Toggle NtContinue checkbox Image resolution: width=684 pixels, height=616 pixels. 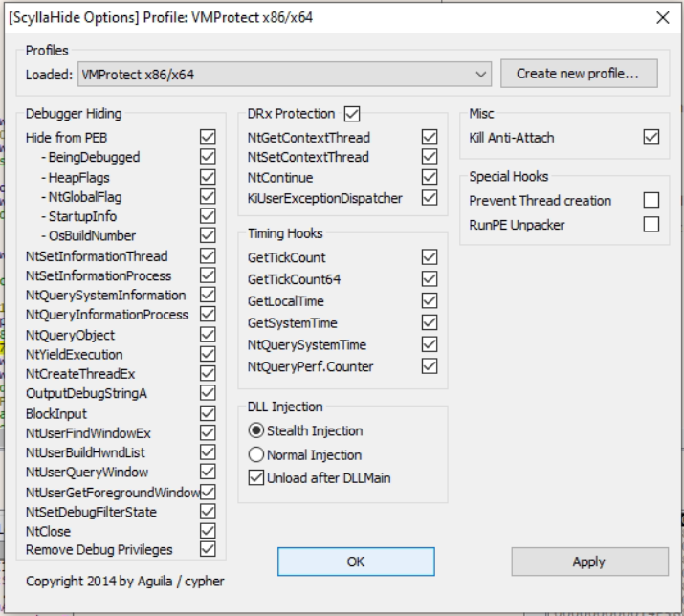430,177
